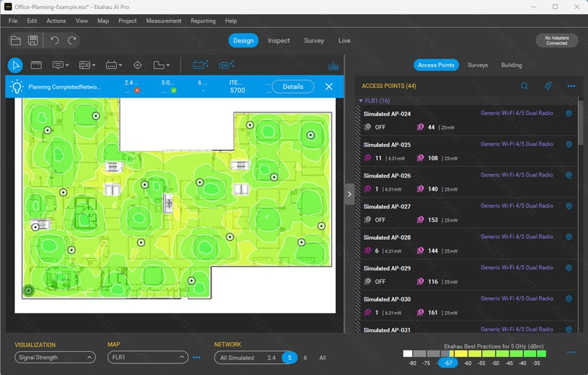
Task: Locate Simulated AP-024 on map
Action: click(x=569, y=113)
